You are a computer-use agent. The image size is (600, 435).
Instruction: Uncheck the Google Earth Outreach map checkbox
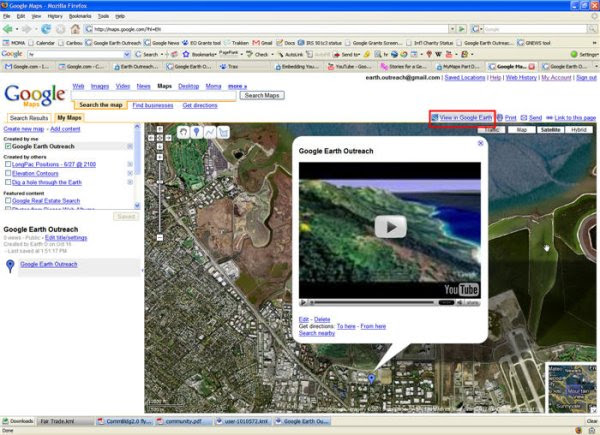pos(8,146)
